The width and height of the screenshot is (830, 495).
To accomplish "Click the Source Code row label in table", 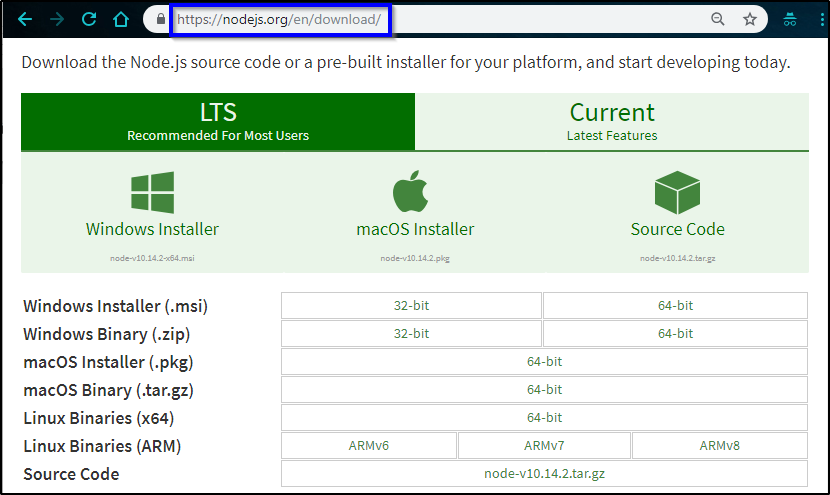I will pos(71,474).
